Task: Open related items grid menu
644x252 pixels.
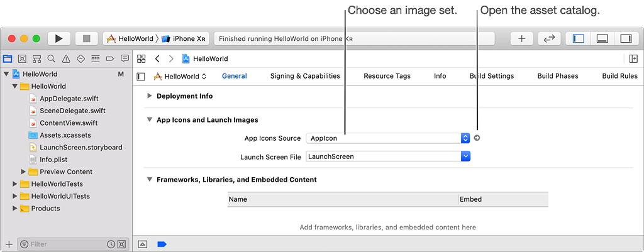Action: coord(142,58)
